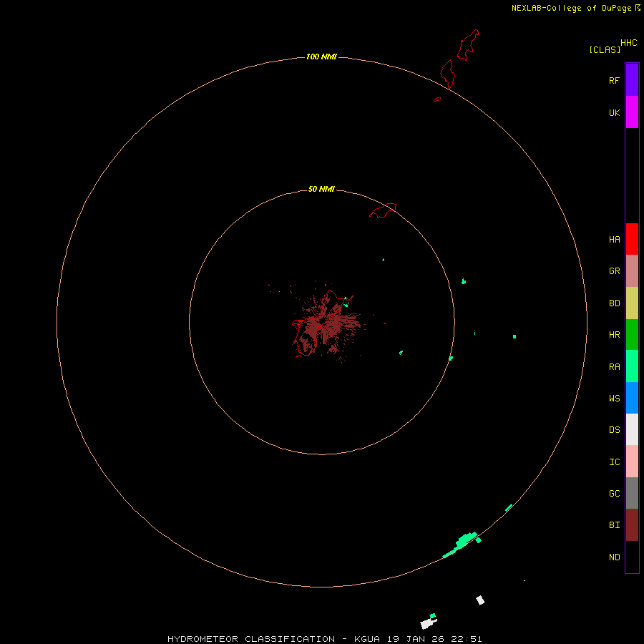
Task: Click the DS white legend swatch
Action: (x=632, y=429)
